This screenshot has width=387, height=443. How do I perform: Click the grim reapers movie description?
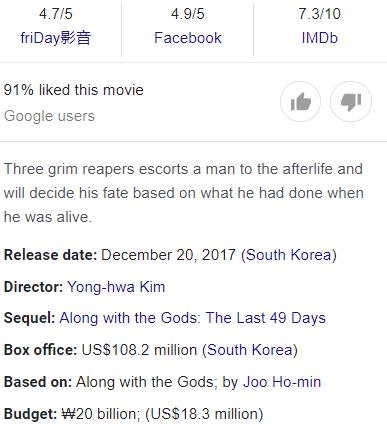pyautogui.click(x=183, y=193)
